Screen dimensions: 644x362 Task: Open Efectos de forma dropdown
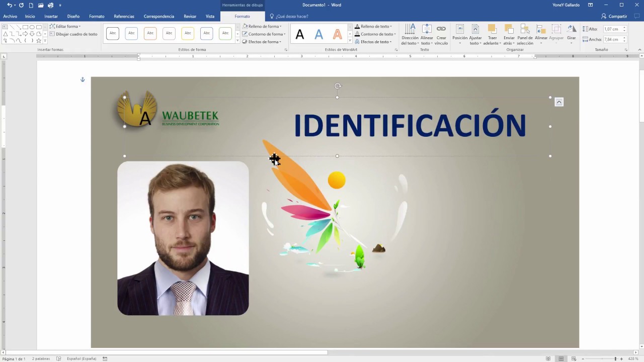coord(262,42)
